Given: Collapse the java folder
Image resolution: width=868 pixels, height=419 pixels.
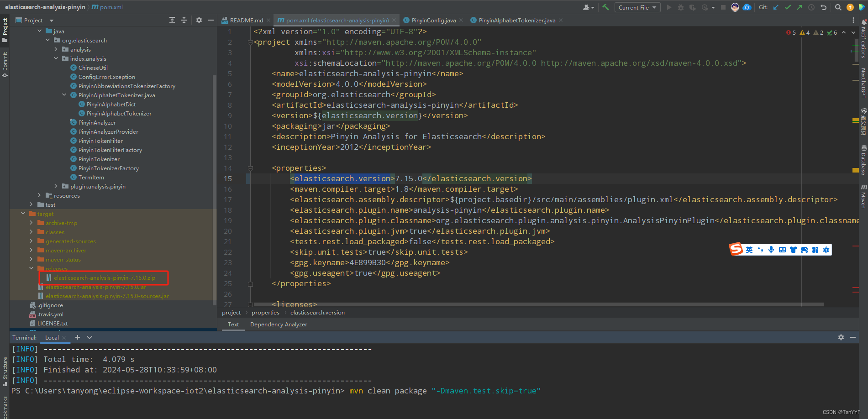Looking at the screenshot, I should click(x=40, y=31).
